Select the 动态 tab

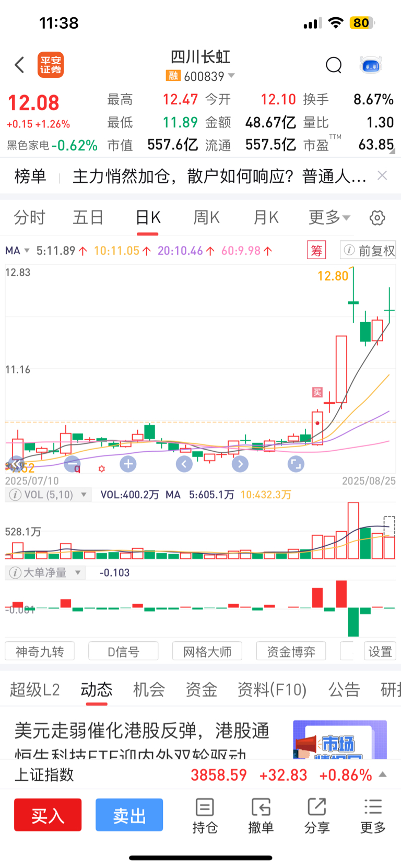point(97,689)
